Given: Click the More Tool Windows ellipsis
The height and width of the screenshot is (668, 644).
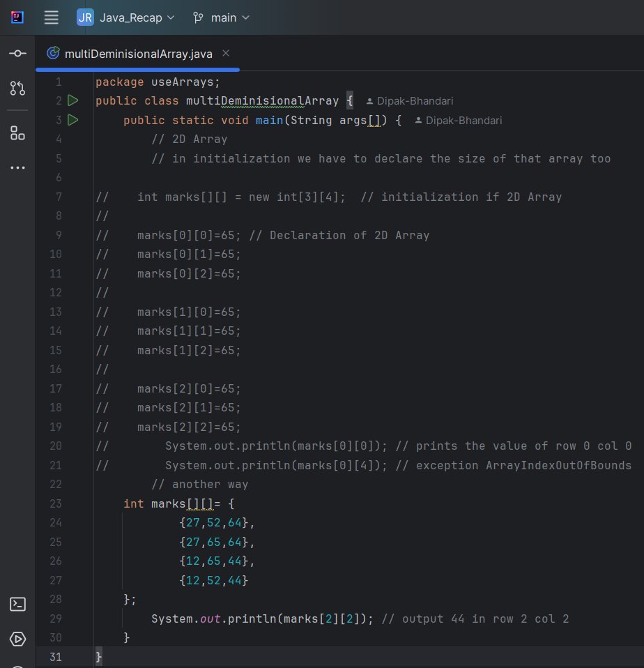Looking at the screenshot, I should click(17, 167).
